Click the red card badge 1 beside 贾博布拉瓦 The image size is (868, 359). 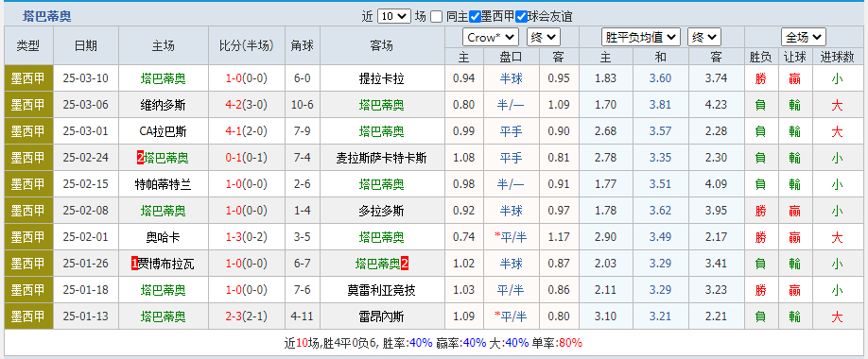pyautogui.click(x=134, y=264)
